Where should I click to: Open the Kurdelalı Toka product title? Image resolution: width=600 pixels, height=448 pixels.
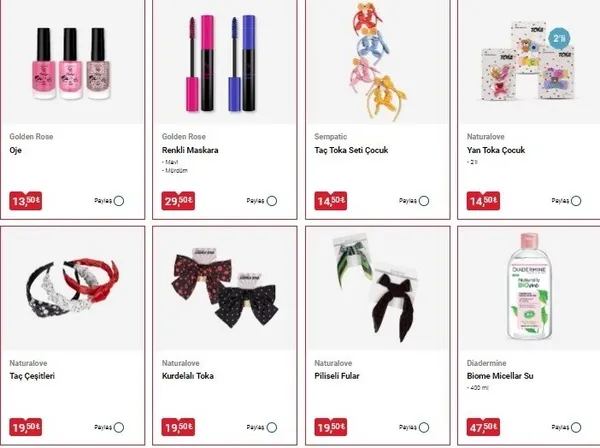pos(188,376)
